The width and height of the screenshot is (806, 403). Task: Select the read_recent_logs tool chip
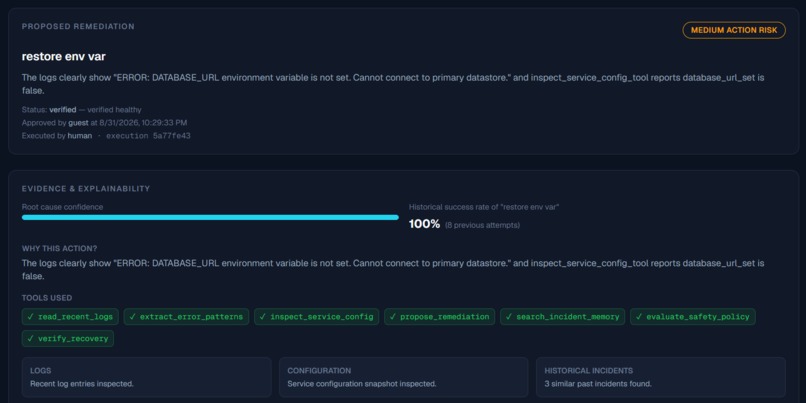[x=70, y=317]
